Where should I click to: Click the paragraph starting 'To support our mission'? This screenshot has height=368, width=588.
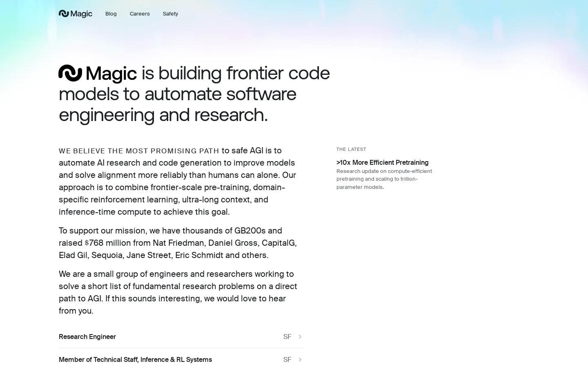coord(178,243)
